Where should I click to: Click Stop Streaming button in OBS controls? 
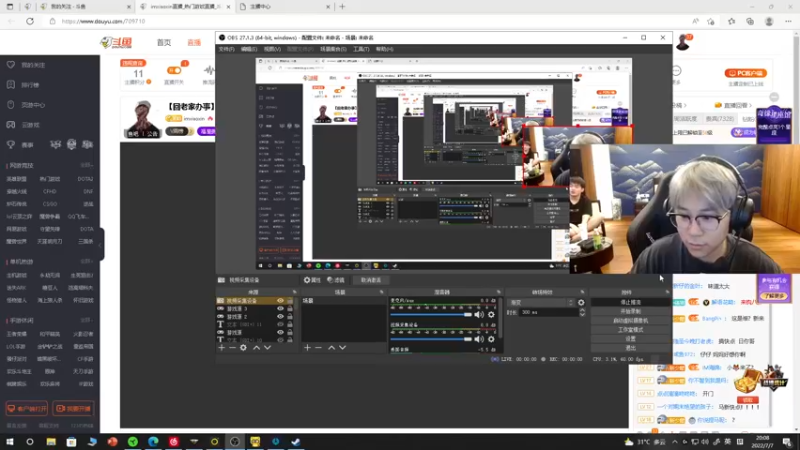631,303
